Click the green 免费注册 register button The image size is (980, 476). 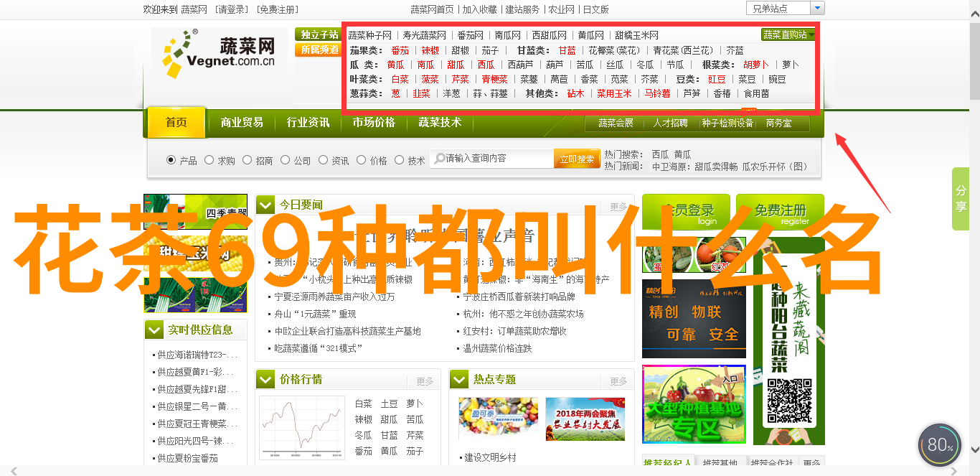pos(780,212)
